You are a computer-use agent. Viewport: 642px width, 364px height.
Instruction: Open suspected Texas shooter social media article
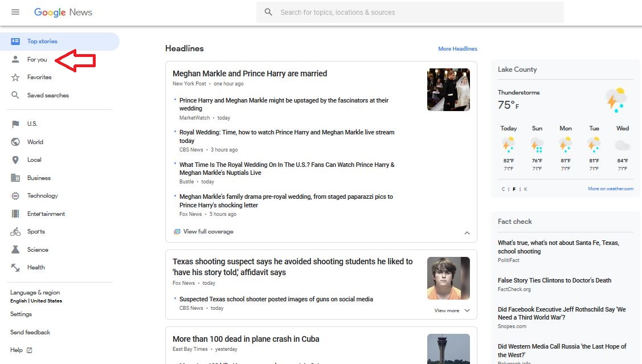pos(276,299)
